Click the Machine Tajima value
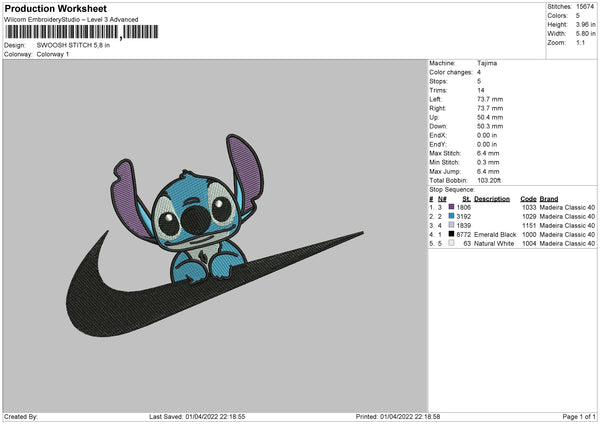 pyautogui.click(x=487, y=63)
